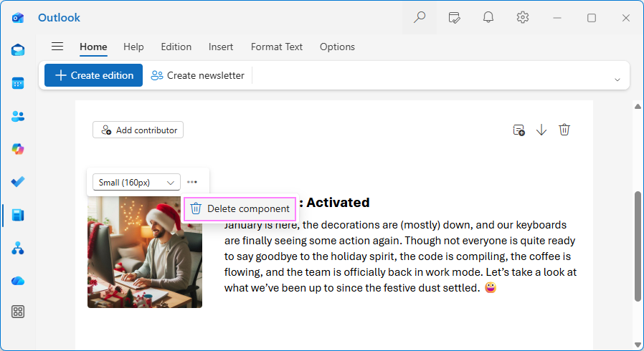Open the image's three-dot more options
The width and height of the screenshot is (644, 351).
coord(191,182)
